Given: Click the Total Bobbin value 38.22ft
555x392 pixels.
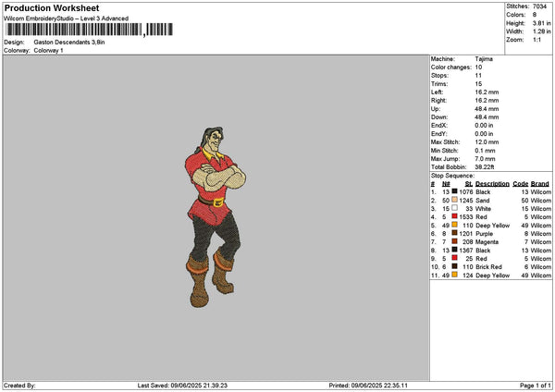Looking at the screenshot, I should tap(485, 167).
